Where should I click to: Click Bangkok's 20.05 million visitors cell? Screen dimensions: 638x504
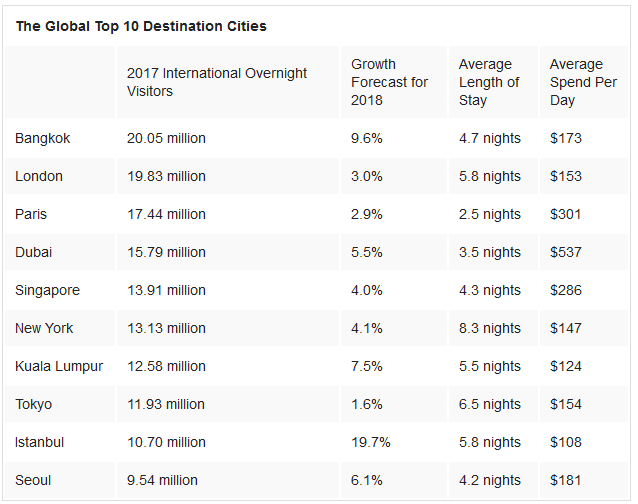coord(166,138)
